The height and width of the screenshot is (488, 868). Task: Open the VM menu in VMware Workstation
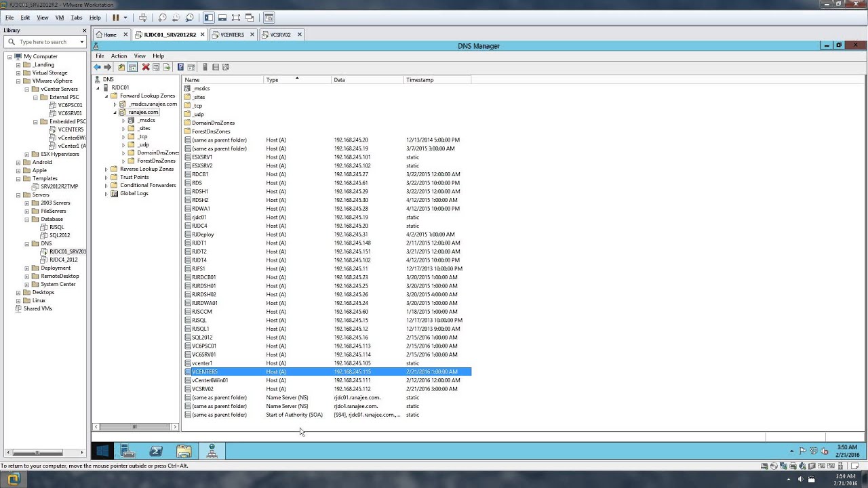[x=60, y=18]
